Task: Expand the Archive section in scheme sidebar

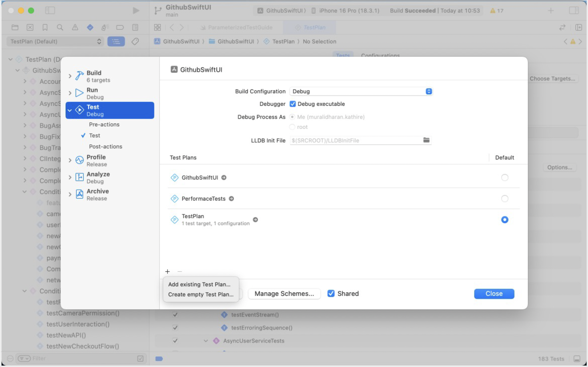Action: [70, 194]
